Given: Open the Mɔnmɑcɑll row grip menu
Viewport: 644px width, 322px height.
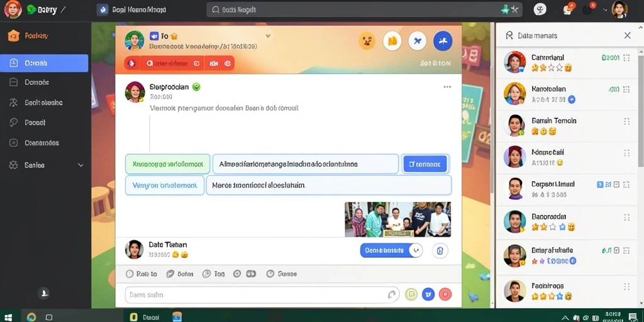Looking at the screenshot, I should click(626, 153).
